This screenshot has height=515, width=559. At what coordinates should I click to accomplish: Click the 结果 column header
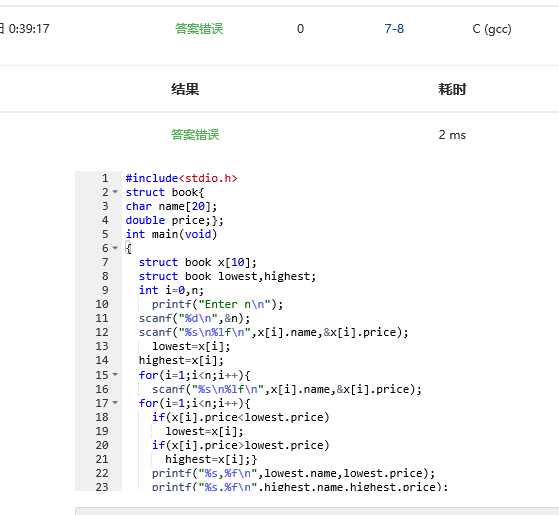pyautogui.click(x=185, y=89)
